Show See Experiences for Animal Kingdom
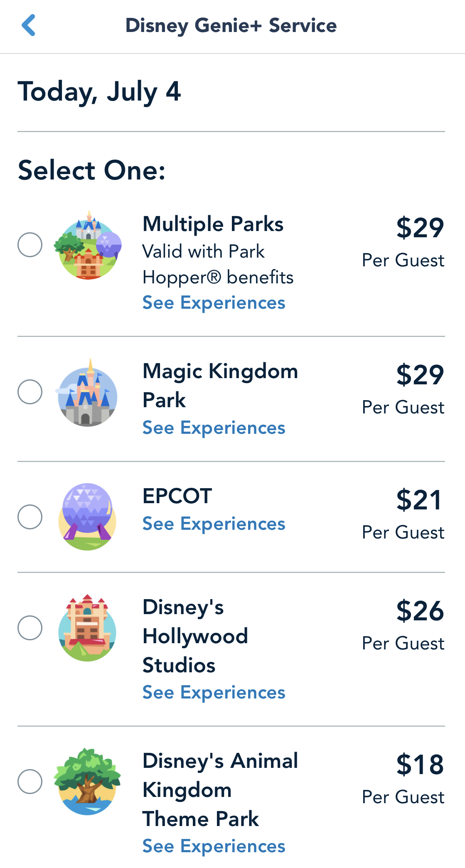 click(x=214, y=846)
